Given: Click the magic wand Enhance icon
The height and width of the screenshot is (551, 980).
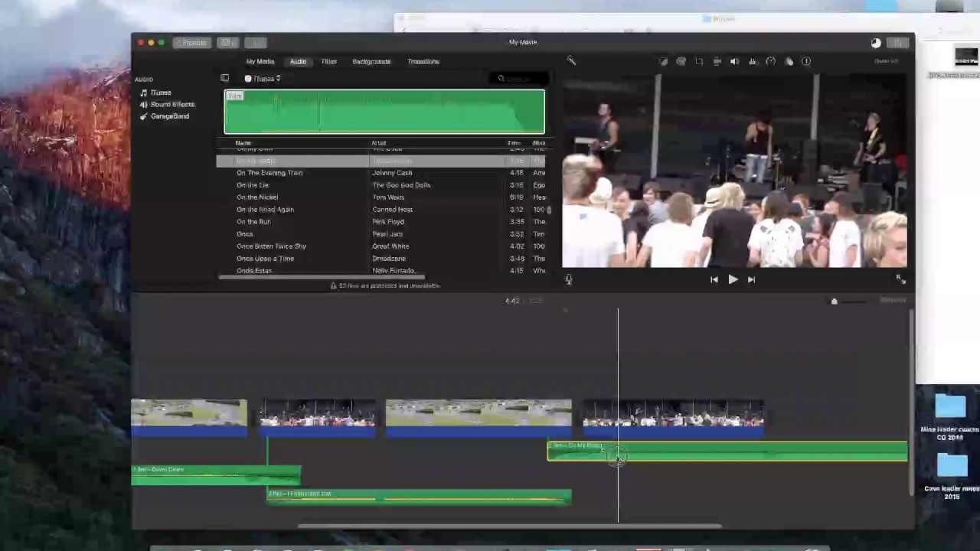Looking at the screenshot, I should coord(571,61).
